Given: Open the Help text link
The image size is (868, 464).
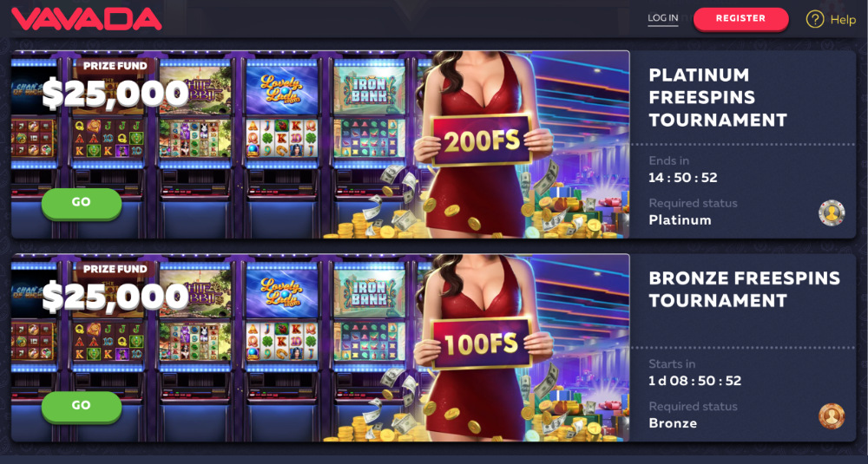Looking at the screenshot, I should click(843, 20).
